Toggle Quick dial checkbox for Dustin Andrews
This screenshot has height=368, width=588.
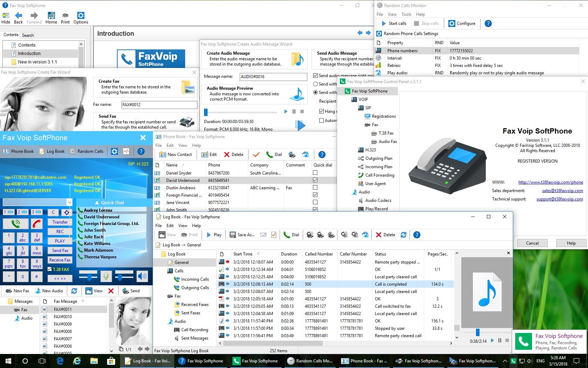point(315,188)
